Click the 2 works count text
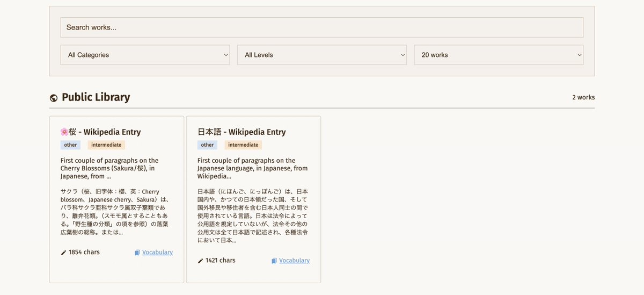Image resolution: width=644 pixels, height=295 pixels. (583, 97)
